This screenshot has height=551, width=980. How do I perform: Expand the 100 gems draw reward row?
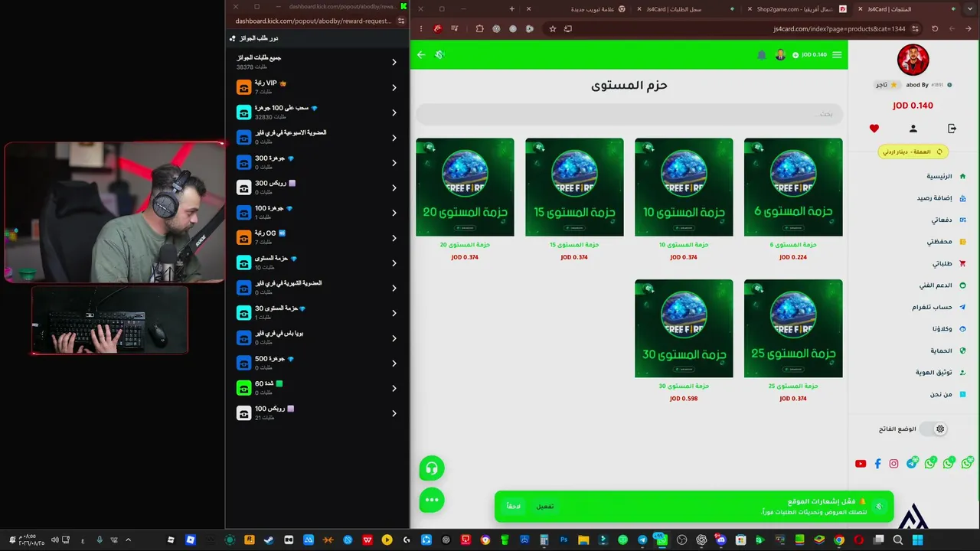[318, 112]
